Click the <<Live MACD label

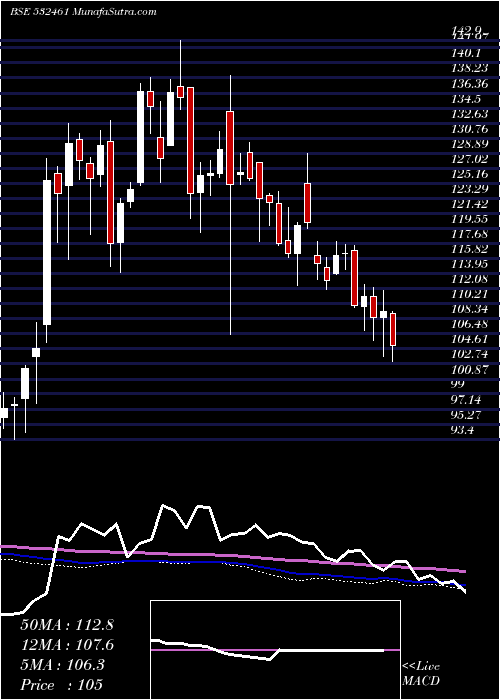[421, 673]
